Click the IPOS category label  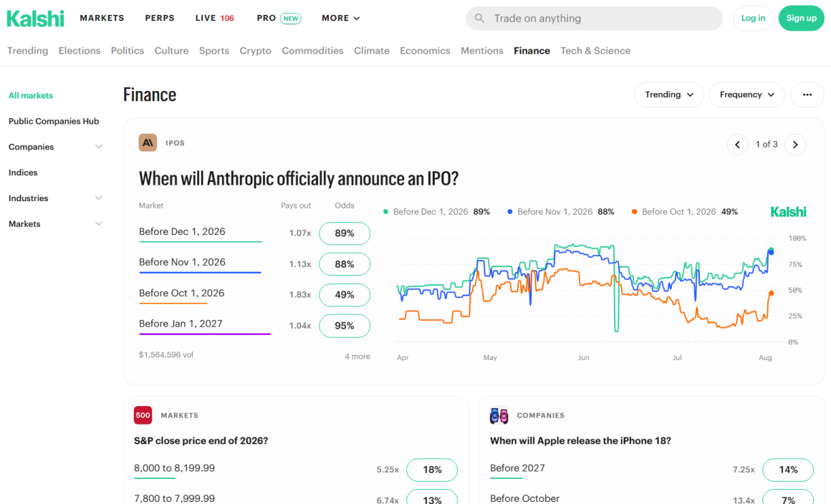[175, 143]
